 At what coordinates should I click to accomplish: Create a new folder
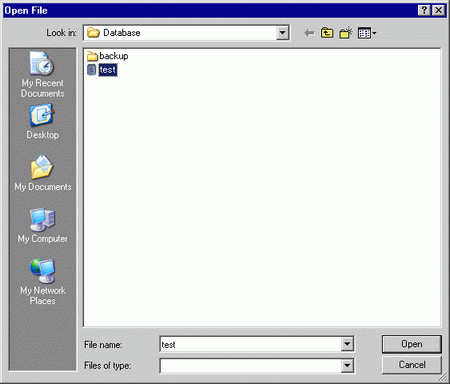[346, 33]
